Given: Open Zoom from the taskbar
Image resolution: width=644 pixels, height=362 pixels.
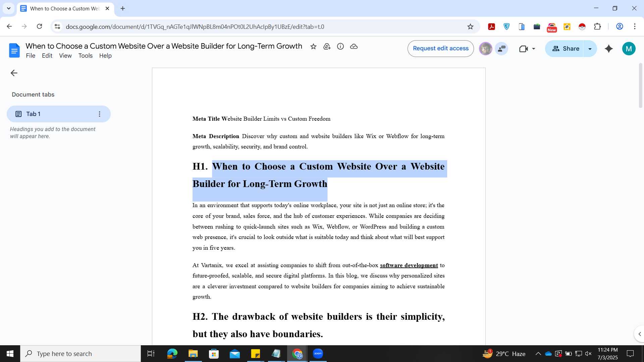Looking at the screenshot, I should [318, 354].
